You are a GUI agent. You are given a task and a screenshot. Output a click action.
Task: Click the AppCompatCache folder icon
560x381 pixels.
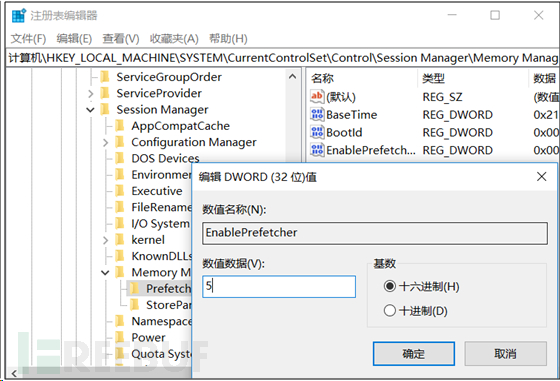tap(120, 126)
